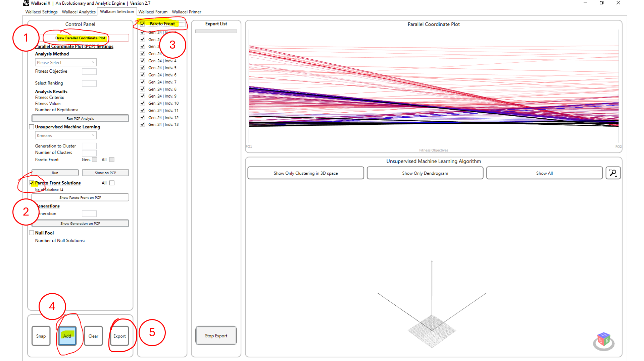Click the Generation input field
Viewport: 644px width, 361px height.
[89, 214]
